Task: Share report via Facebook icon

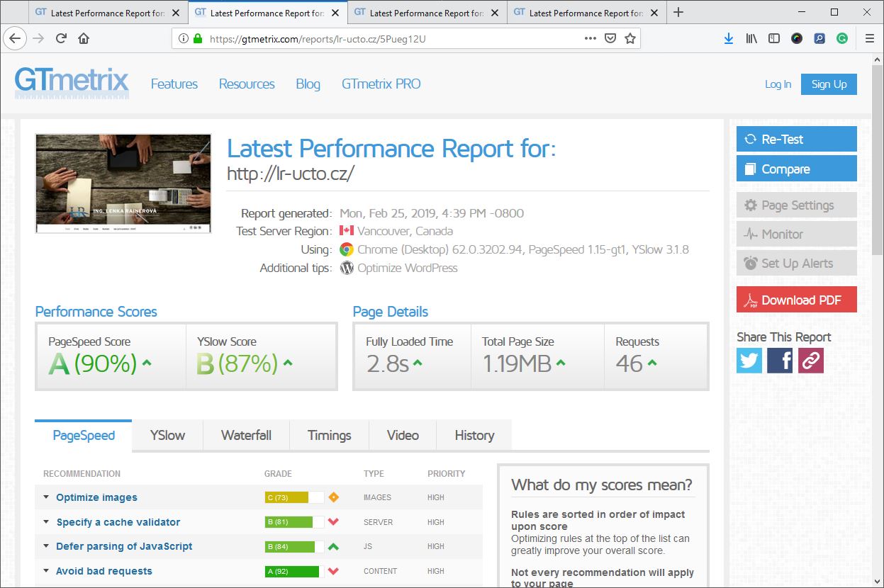Action: (x=780, y=361)
